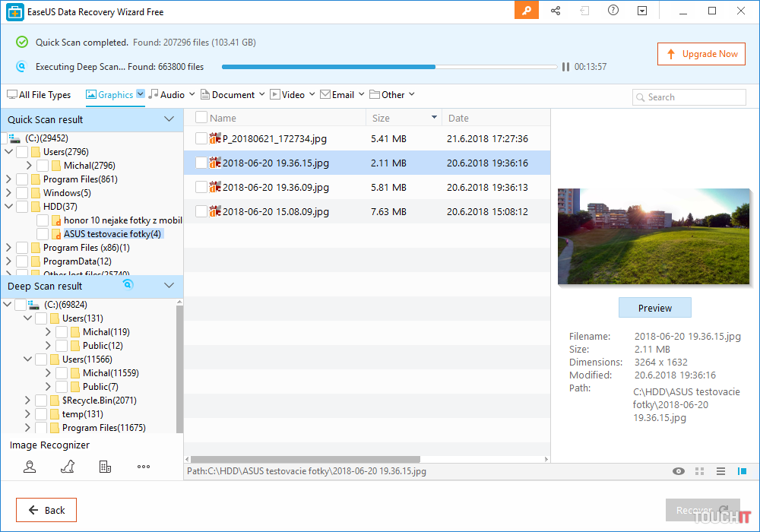Select the animal image recognizer icon
Viewport: 760px width, 532px height.
pyautogui.click(x=68, y=467)
